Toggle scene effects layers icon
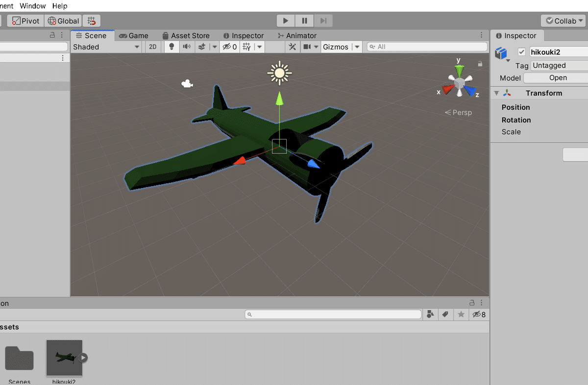Screen dimensions: 588x385 coord(201,47)
